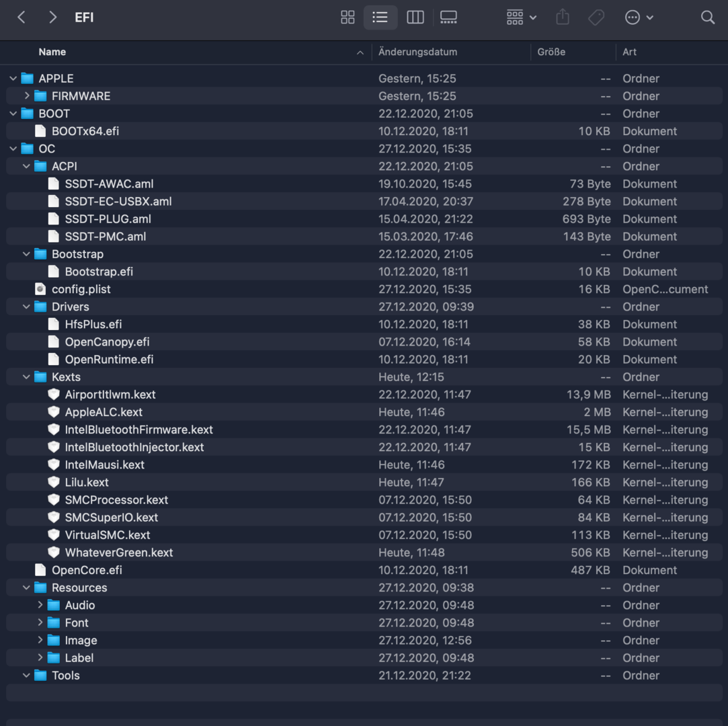Select the APPLE folder icon
The height and width of the screenshot is (726, 728).
tap(28, 79)
